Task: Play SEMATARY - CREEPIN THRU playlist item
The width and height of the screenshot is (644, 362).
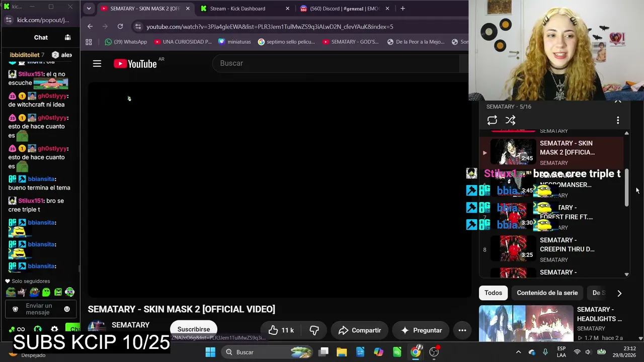Action: pyautogui.click(x=552, y=249)
